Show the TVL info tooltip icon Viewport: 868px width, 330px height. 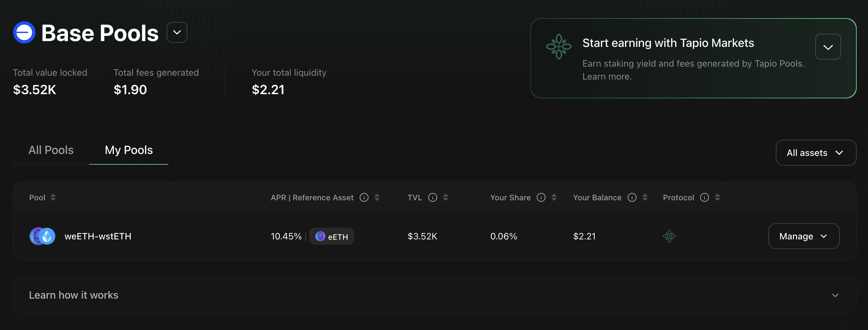(x=432, y=198)
